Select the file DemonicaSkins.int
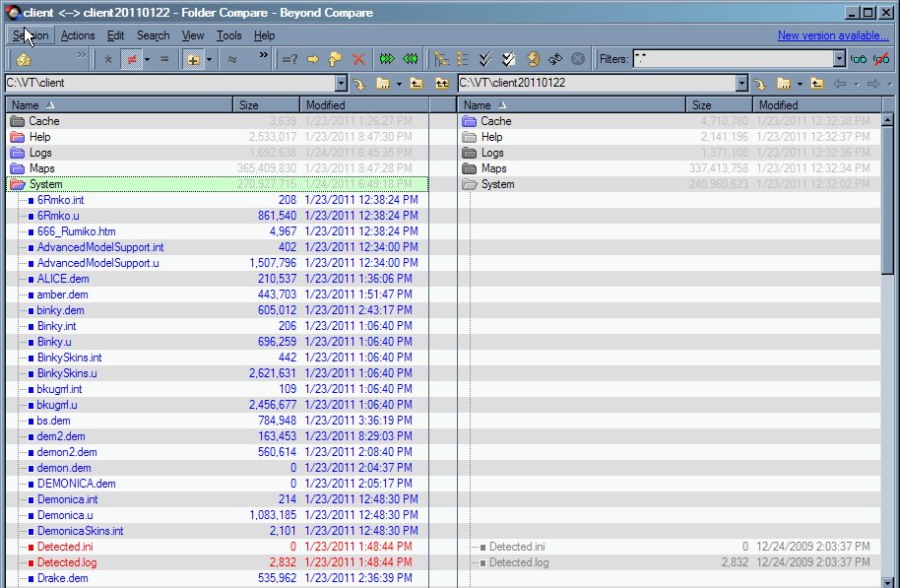 click(x=81, y=531)
